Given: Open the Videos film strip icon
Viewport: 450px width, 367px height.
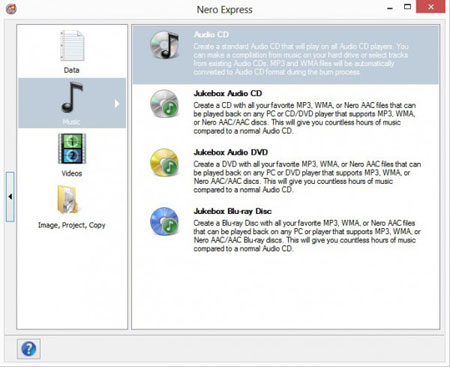Looking at the screenshot, I should (72, 149).
